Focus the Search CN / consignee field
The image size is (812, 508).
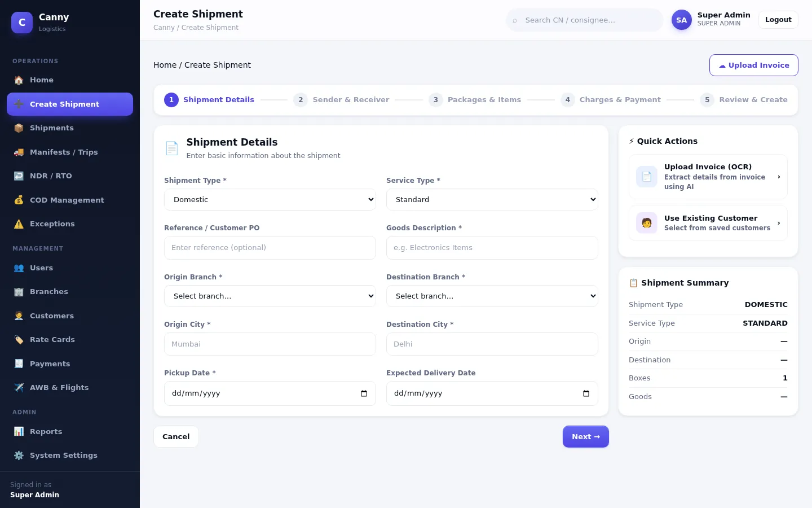pos(585,20)
